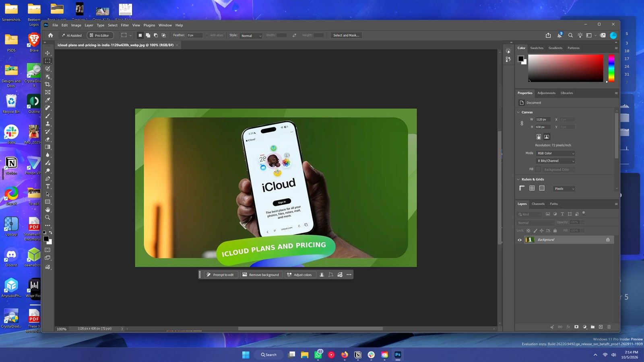Screen dimensions: 644x362
Task: Select the Gradient tool
Action: tap(47, 147)
